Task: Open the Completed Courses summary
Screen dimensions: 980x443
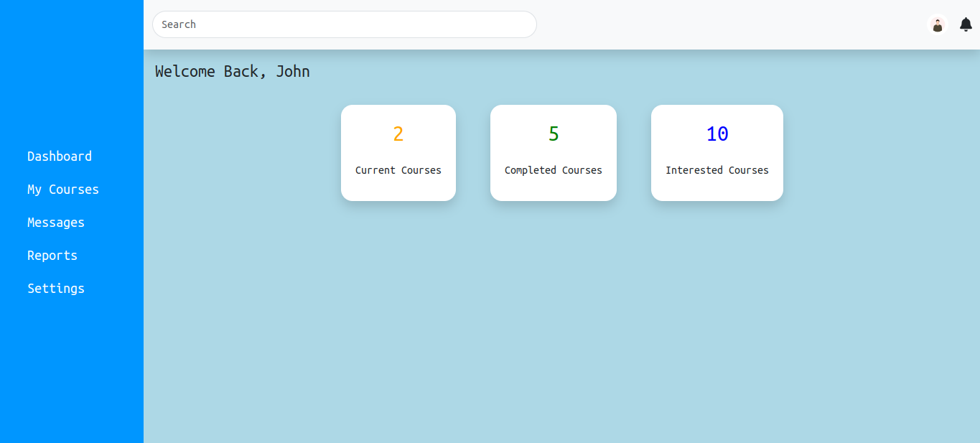Action: coord(554,152)
